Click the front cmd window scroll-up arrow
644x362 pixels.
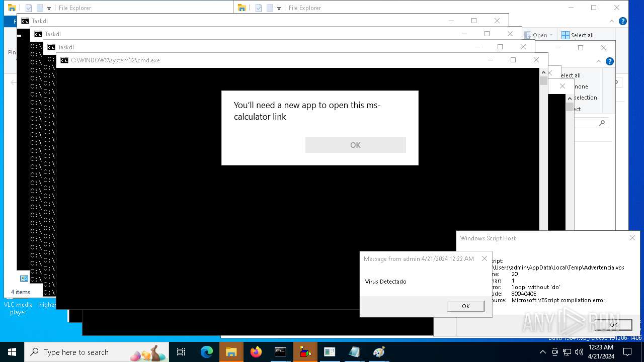click(x=543, y=72)
